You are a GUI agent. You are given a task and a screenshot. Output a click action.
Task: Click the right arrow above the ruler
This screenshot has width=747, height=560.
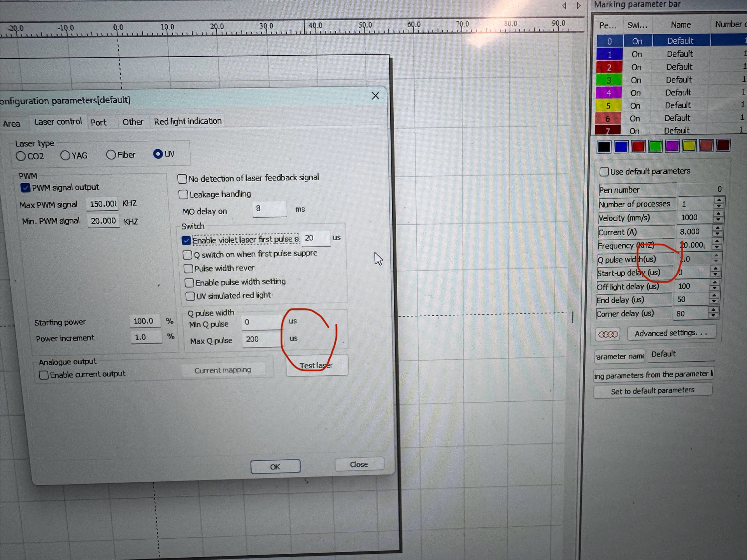(579, 5)
